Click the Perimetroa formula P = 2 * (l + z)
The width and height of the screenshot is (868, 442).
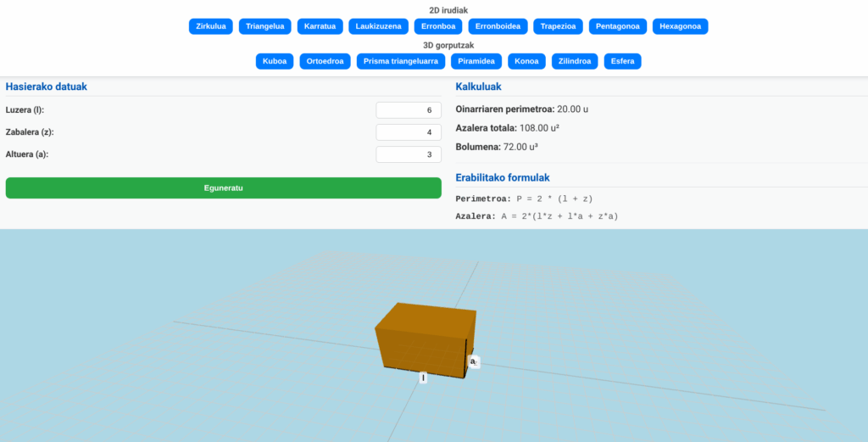point(524,199)
